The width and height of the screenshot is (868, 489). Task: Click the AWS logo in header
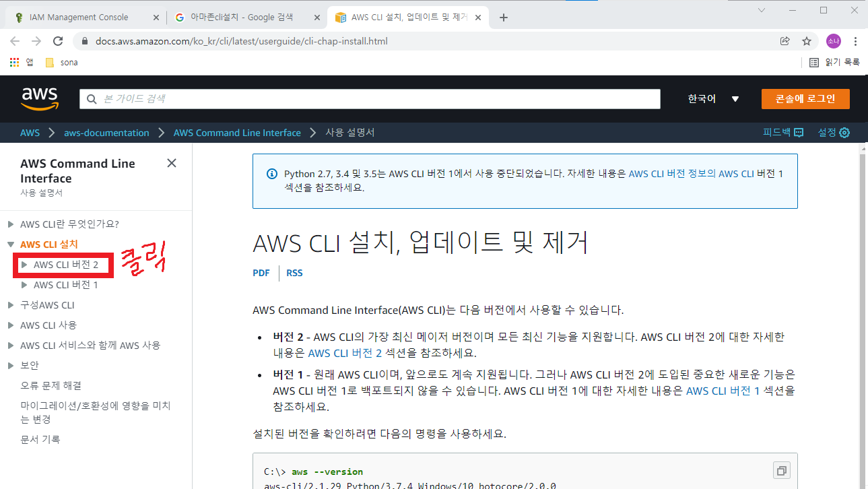pyautogui.click(x=40, y=98)
